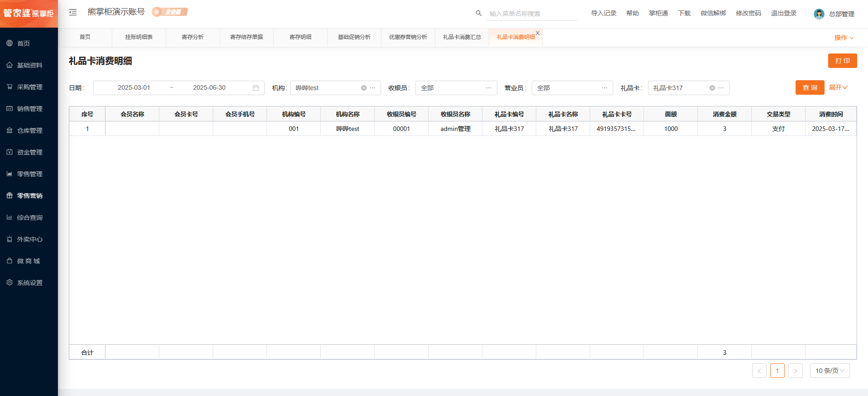Click the 支付 transaction type cell

[778, 129]
